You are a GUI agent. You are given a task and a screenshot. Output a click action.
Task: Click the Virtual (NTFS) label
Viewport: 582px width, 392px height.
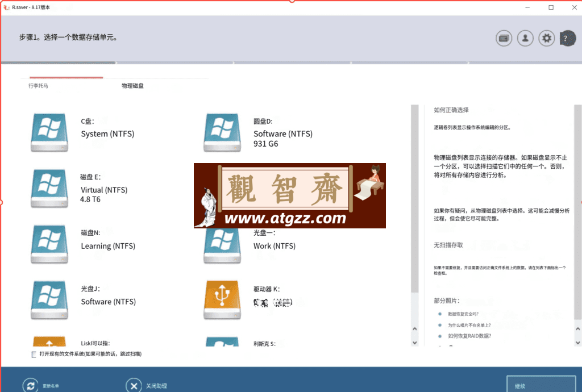104,190
